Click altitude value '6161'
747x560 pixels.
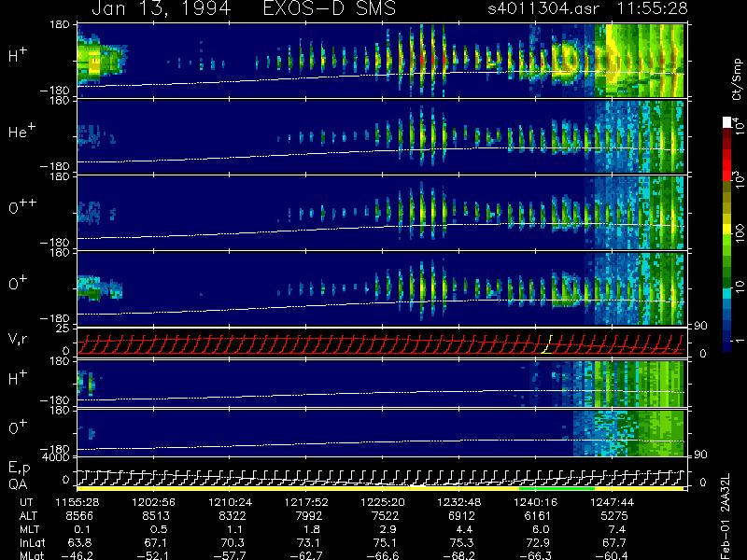538,516
